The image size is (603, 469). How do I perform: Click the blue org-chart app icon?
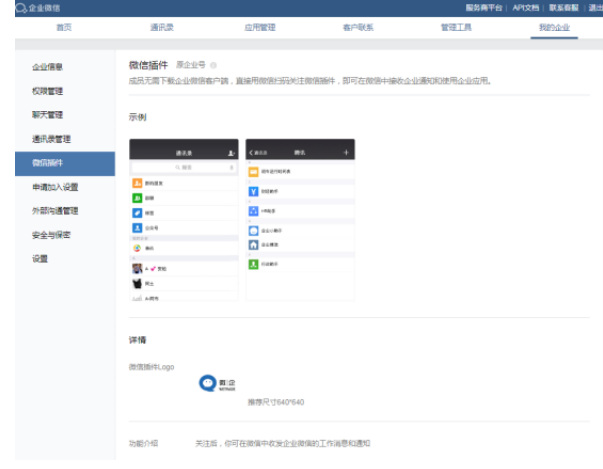tap(253, 211)
